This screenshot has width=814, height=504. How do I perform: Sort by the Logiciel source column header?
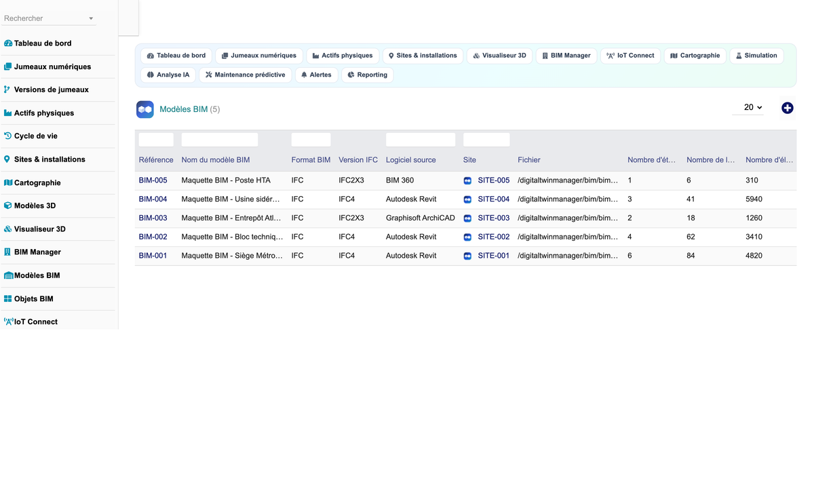[411, 160]
